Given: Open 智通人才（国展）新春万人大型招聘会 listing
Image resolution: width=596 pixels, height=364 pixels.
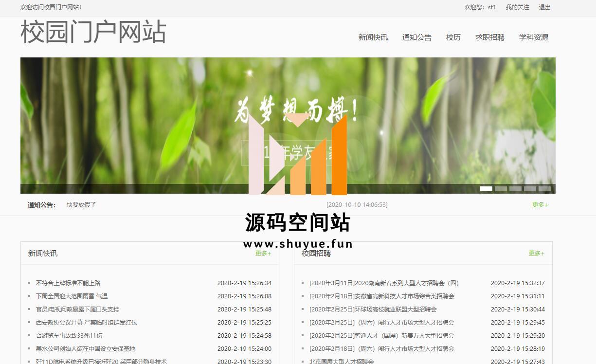Looking at the screenshot, I should pyautogui.click(x=382, y=335).
